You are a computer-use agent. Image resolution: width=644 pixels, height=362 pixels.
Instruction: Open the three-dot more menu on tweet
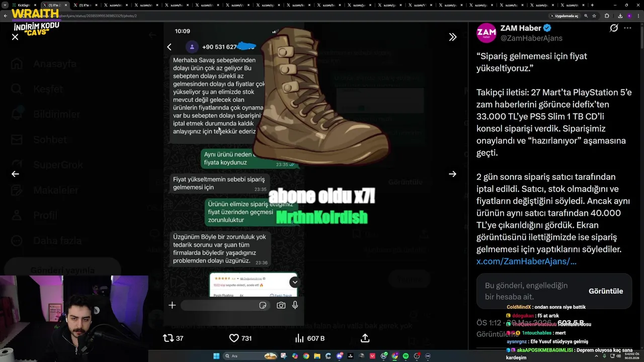627,28
